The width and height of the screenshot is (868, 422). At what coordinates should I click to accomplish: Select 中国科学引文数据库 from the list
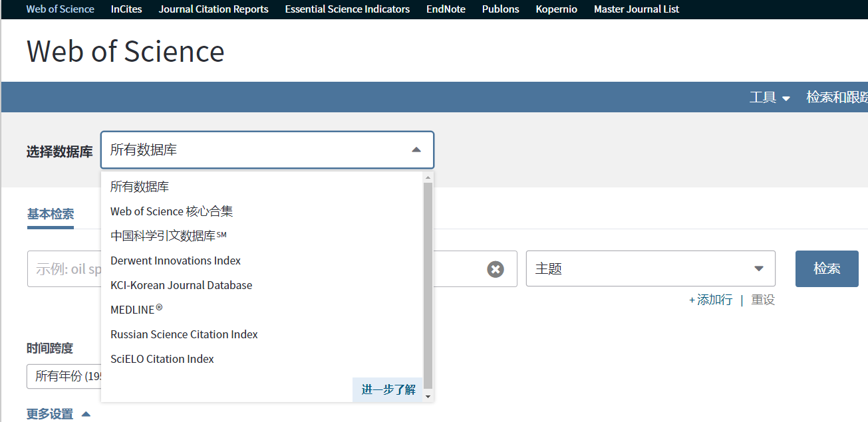(262, 236)
